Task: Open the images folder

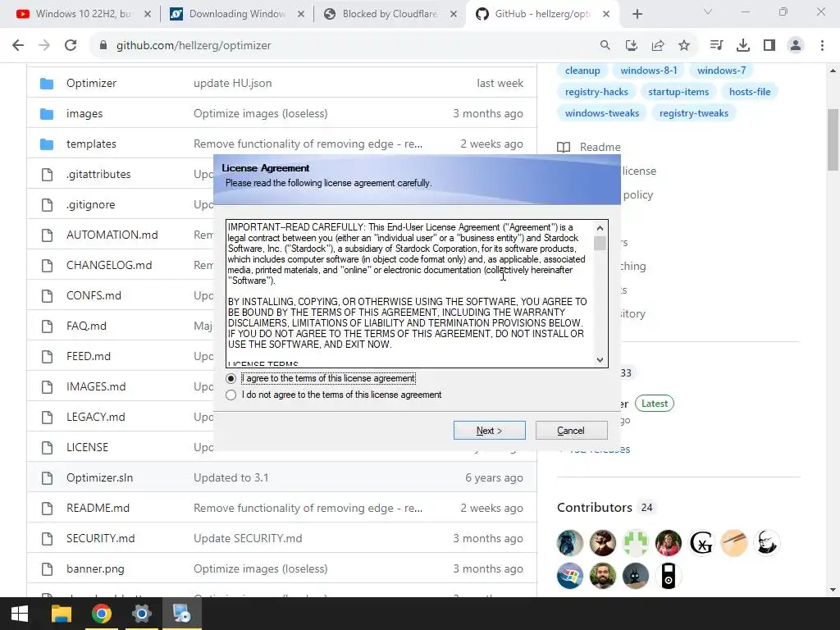Action: click(x=84, y=113)
